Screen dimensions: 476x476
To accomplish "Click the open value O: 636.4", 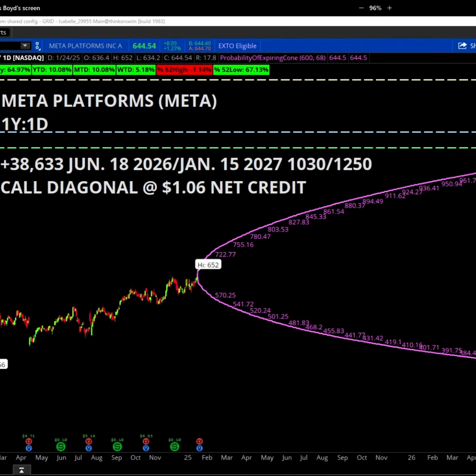I will click(x=96, y=58).
